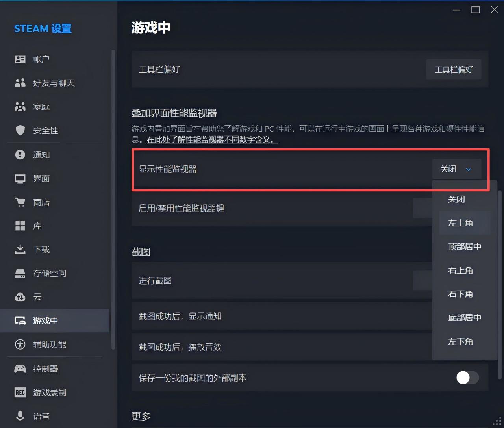Click the 叠加界面性能监视器 heading
The width and height of the screenshot is (504, 428).
[174, 113]
